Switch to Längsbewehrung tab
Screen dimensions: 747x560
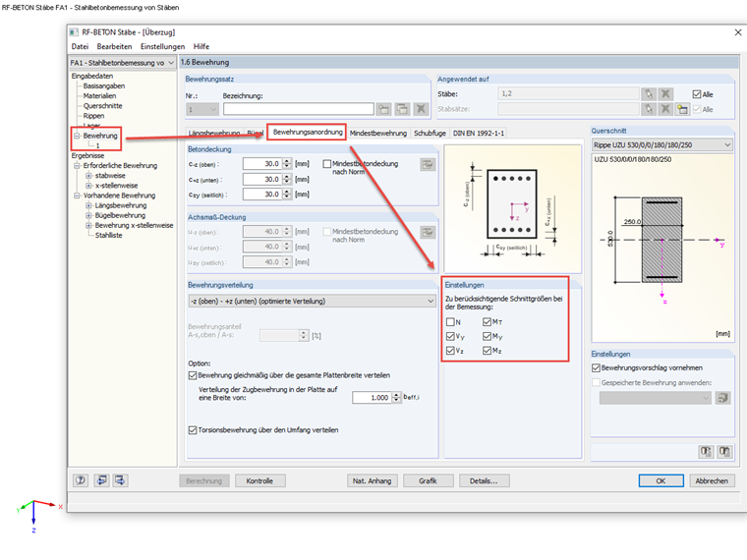[x=214, y=134]
